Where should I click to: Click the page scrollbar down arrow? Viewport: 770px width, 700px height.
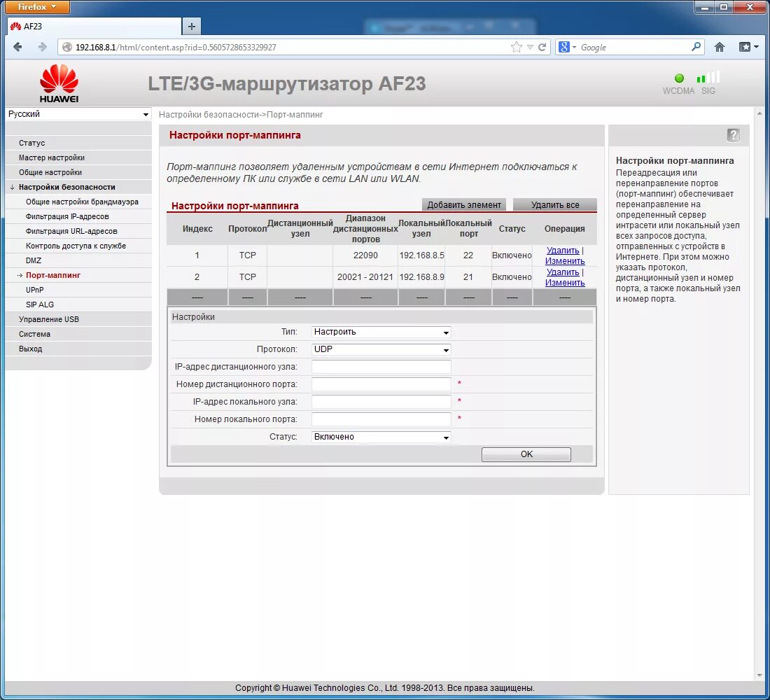coord(759,676)
